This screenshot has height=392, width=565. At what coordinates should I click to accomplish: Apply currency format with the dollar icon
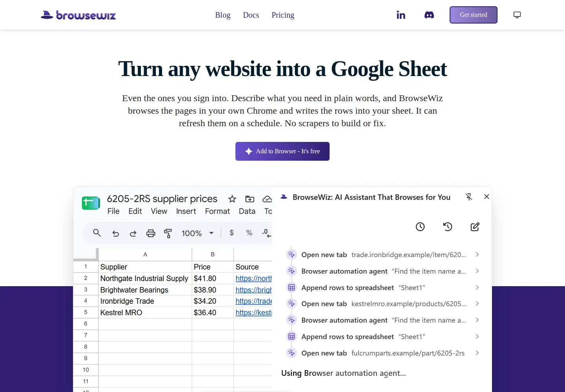[232, 233]
